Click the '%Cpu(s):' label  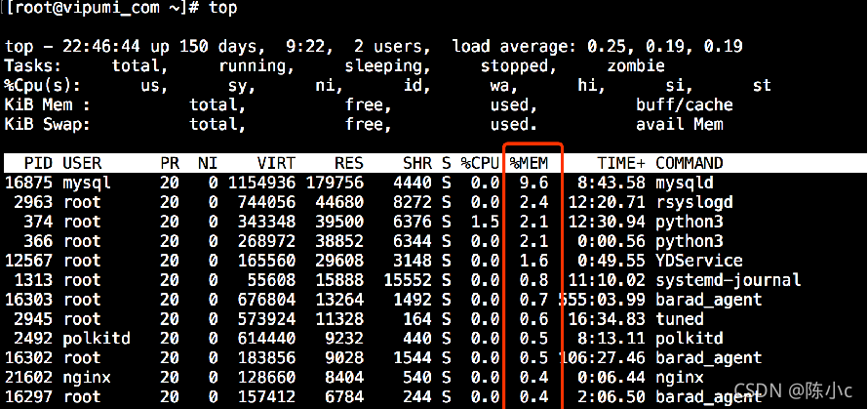43,85
